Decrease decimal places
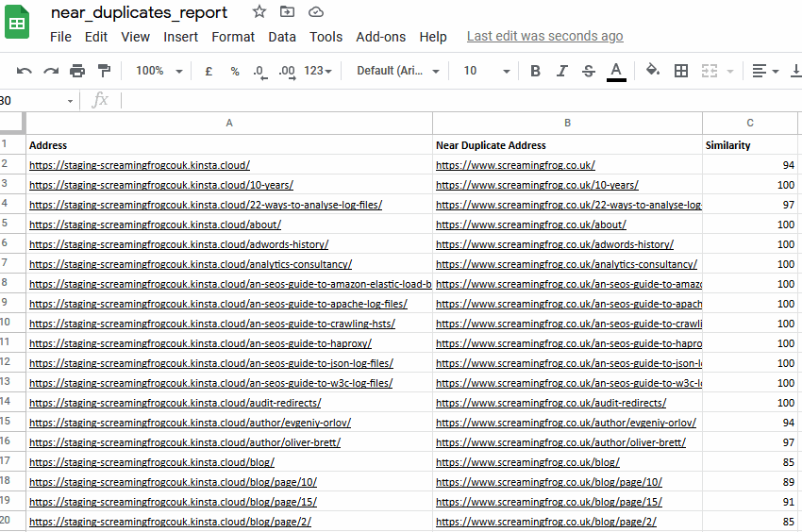This screenshot has height=532, width=802. pos(260,72)
